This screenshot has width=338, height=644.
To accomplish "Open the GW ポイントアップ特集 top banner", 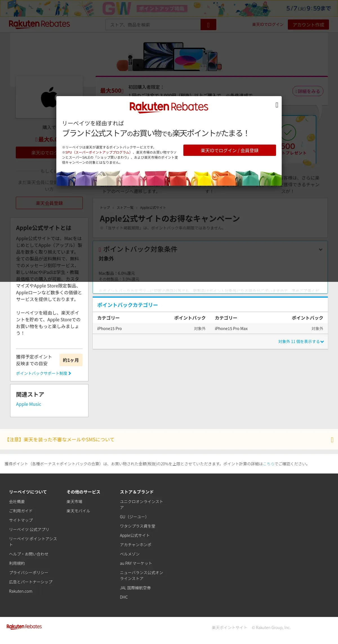I will tap(169, 8).
